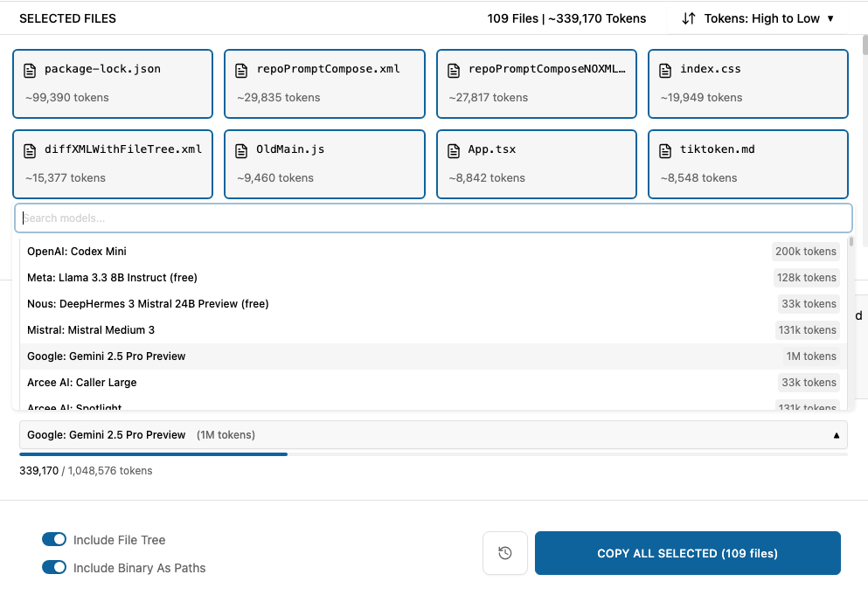This screenshot has height=602, width=868.
Task: Open the Tokens: High to Low sort dropdown
Action: (759, 18)
